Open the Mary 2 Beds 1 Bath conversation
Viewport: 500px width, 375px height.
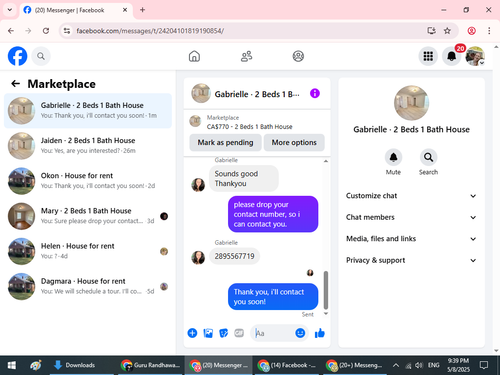click(x=88, y=216)
